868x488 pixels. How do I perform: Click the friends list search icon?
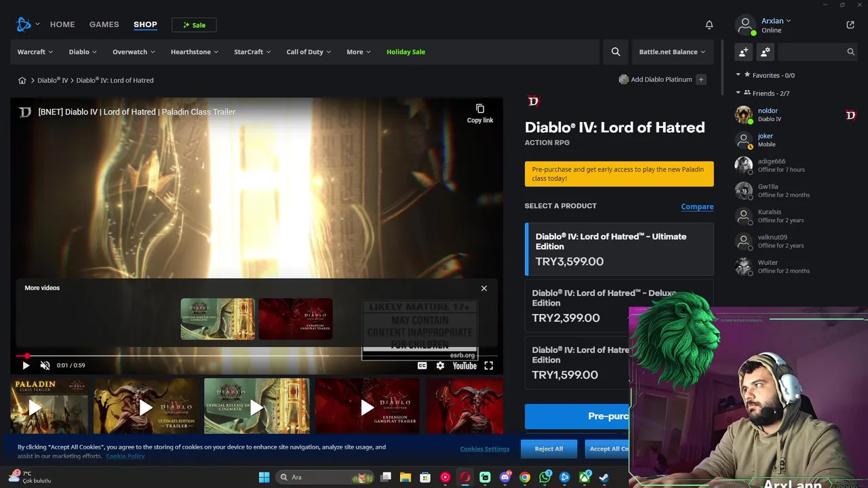[851, 52]
